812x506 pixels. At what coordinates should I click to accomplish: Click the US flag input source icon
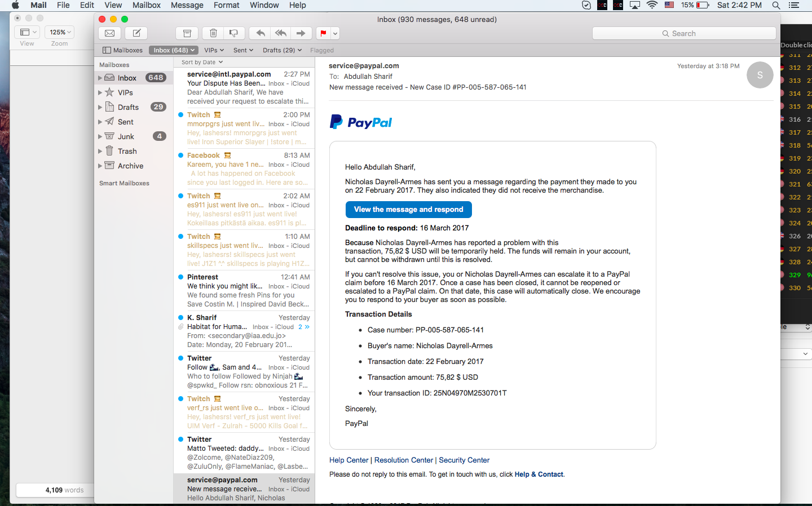(669, 5)
